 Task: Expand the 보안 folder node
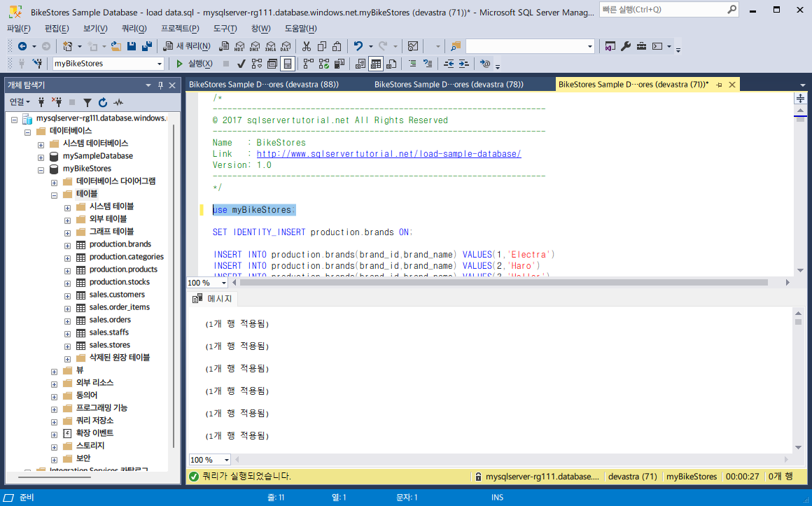(x=54, y=459)
